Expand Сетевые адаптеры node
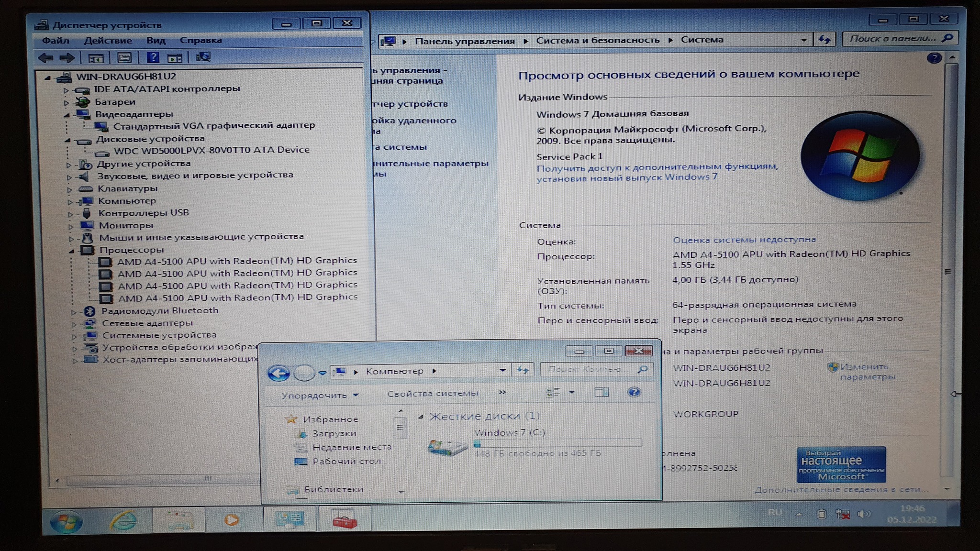The width and height of the screenshot is (980, 551). [x=74, y=324]
